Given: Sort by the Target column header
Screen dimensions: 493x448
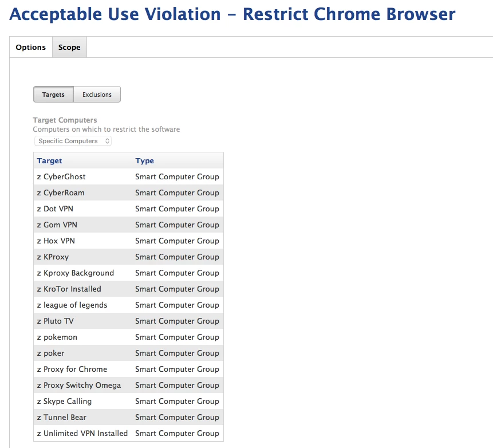Looking at the screenshot, I should pos(49,161).
